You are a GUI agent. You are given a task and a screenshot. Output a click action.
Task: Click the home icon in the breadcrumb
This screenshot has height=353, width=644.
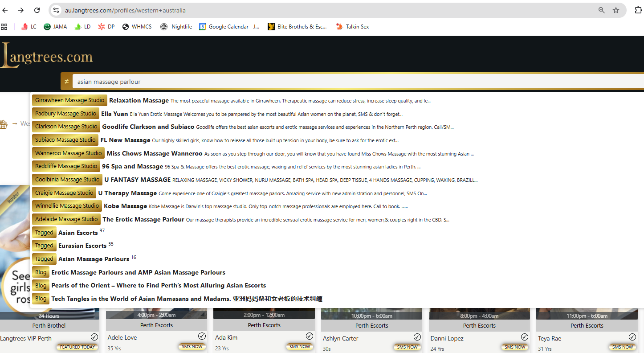click(4, 124)
